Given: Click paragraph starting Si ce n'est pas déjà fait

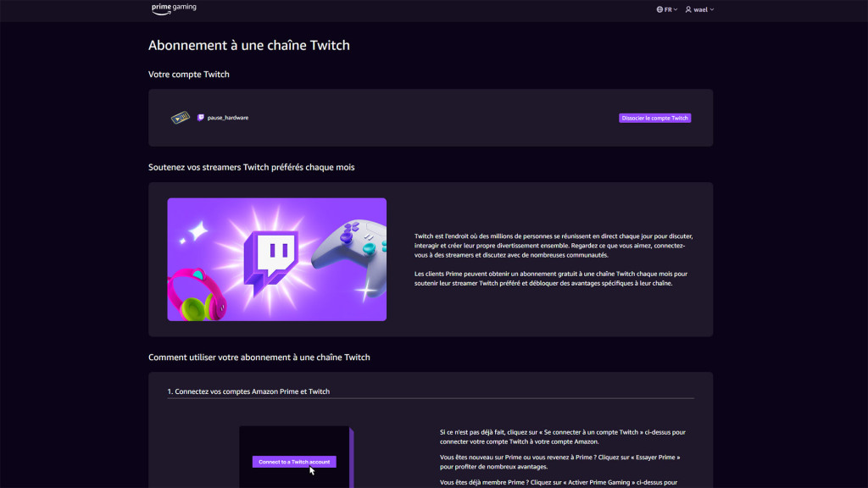Looking at the screenshot, I should [563, 436].
